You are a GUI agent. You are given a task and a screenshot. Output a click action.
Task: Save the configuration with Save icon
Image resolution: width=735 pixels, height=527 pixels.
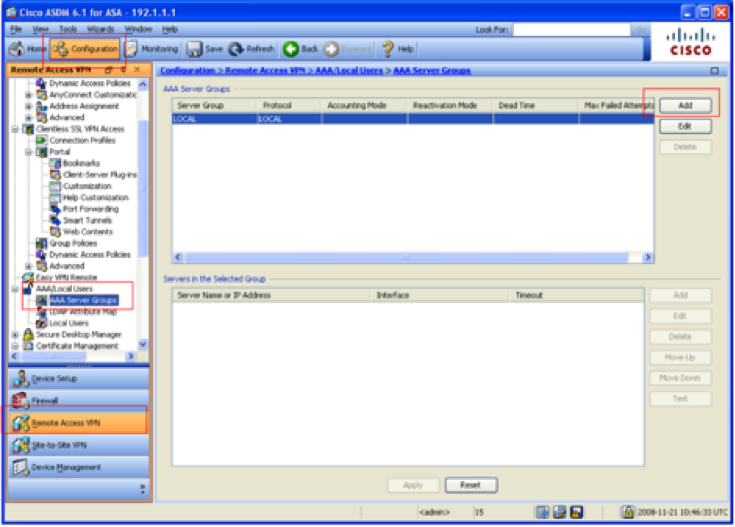(x=194, y=49)
